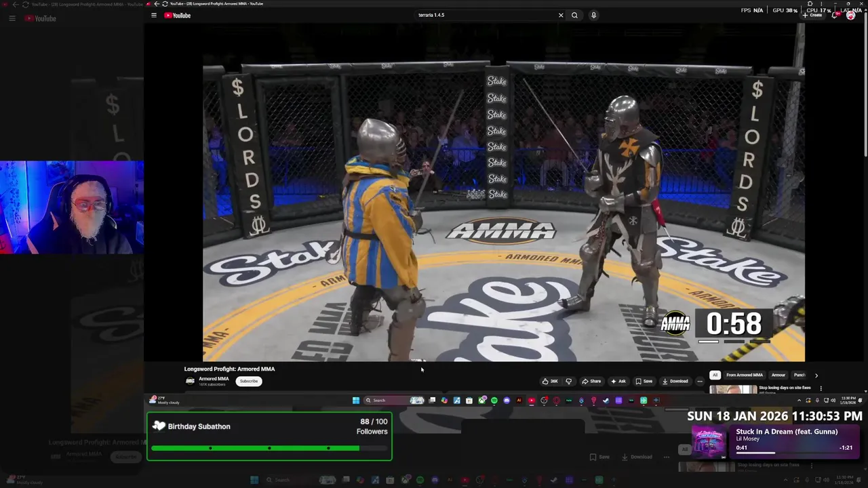Select the All filter chip

(x=715, y=375)
